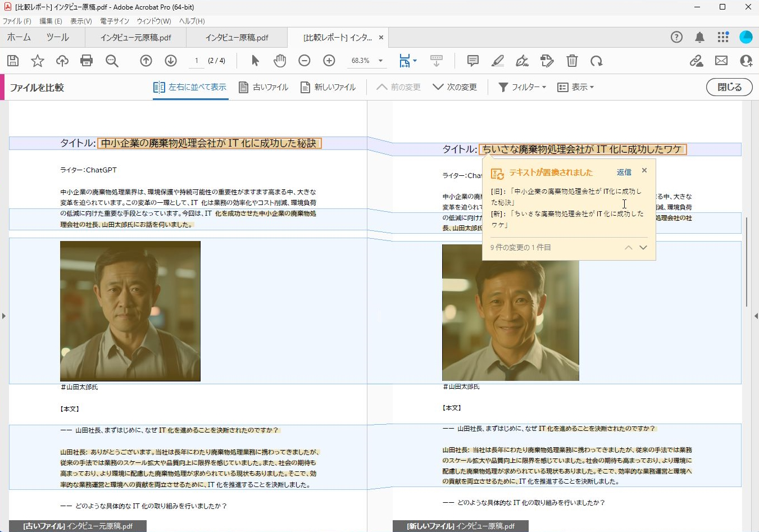Switch to the 古いファイル view
Screen dimensions: 759x532
(263, 87)
